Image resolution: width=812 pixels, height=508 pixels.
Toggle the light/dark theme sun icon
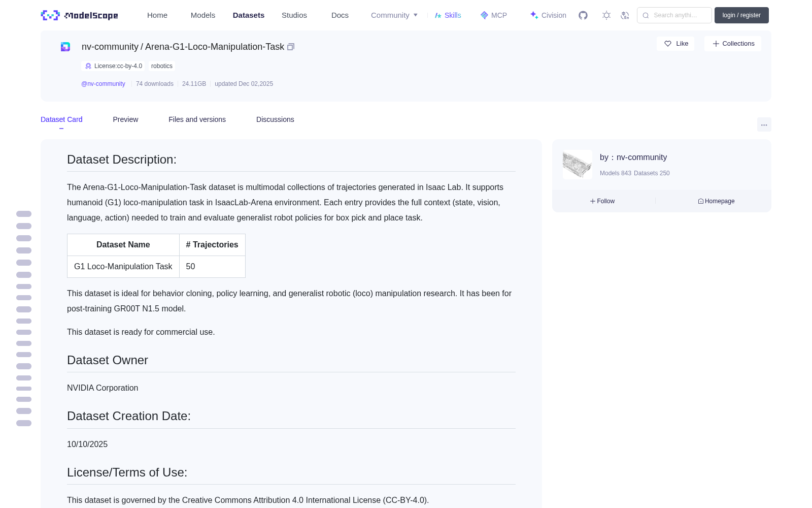(606, 15)
